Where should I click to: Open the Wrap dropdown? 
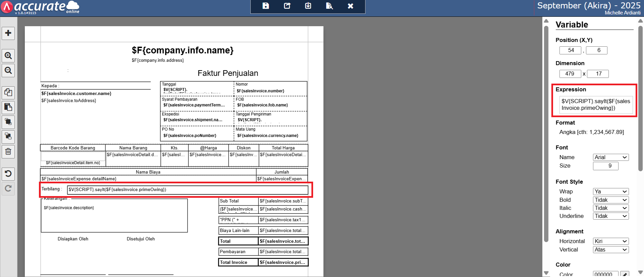click(x=610, y=192)
